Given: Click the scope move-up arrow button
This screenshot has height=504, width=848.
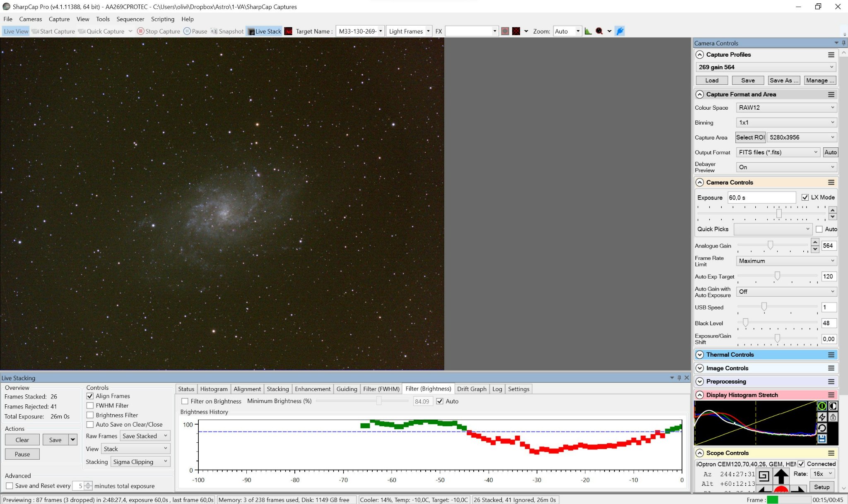Looking at the screenshot, I should point(781,476).
